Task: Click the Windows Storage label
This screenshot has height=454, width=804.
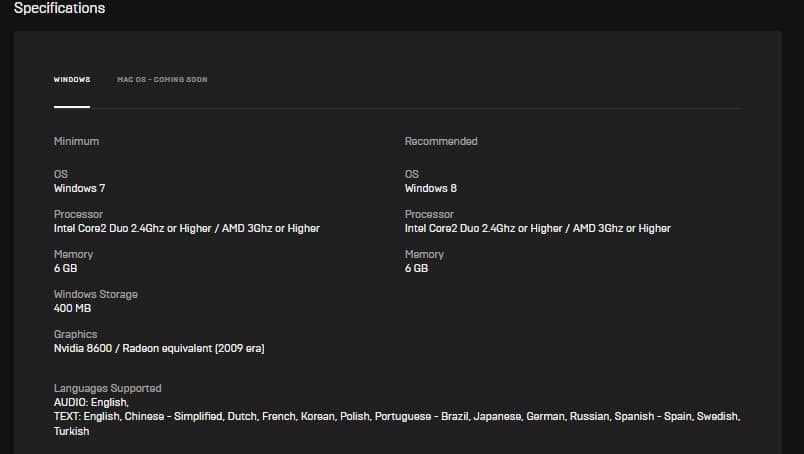Action: pos(96,294)
